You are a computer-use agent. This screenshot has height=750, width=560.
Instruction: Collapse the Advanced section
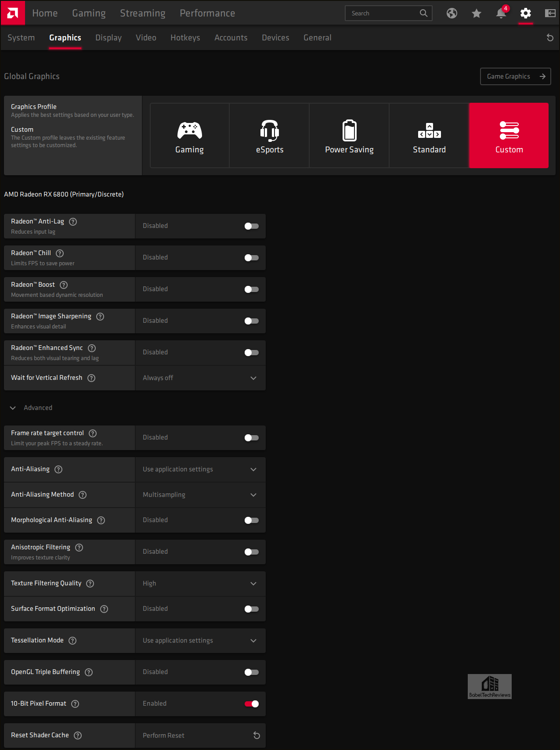[31, 408]
